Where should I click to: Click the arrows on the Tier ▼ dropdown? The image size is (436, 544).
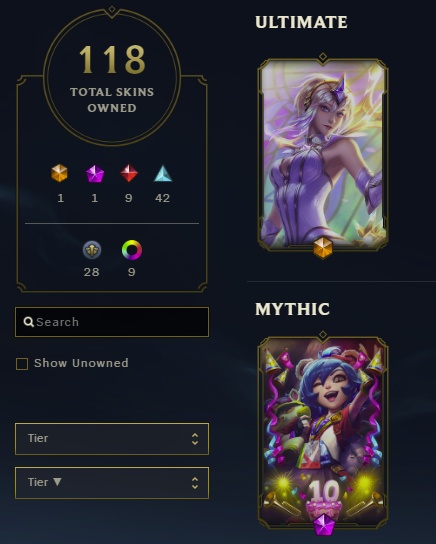pos(195,483)
